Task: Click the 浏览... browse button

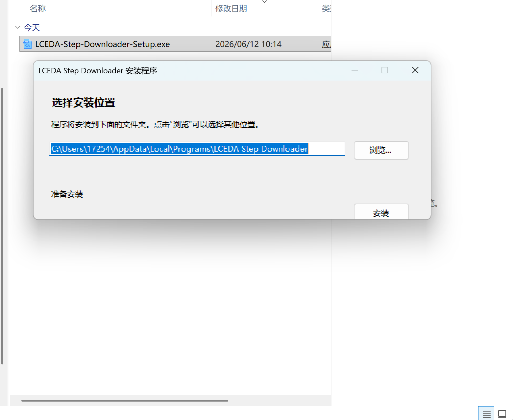Action: (381, 150)
